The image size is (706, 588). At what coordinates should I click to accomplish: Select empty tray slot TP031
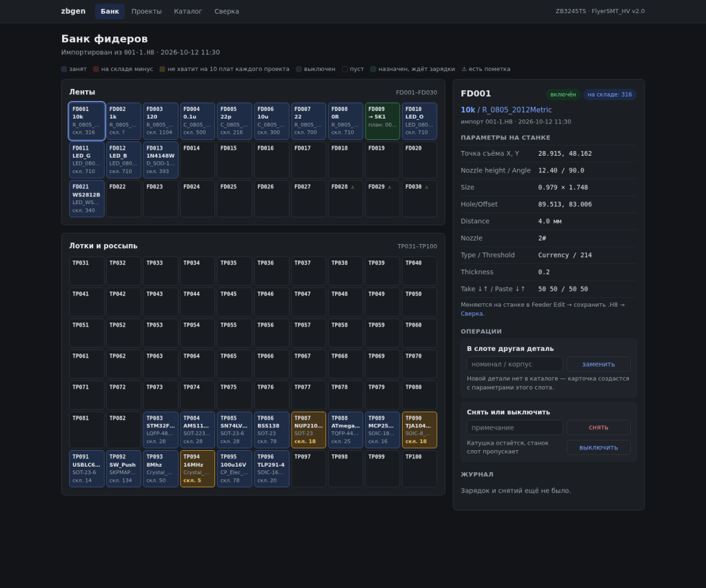[x=87, y=271]
